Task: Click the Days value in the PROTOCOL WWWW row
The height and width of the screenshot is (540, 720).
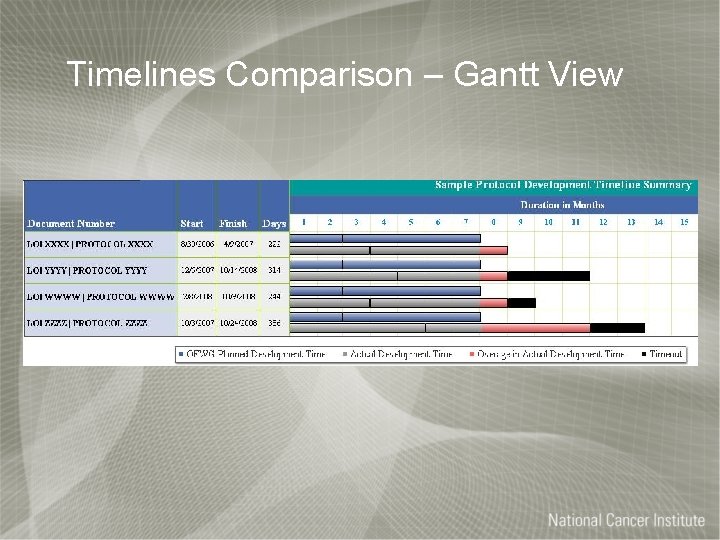Action: 274,297
